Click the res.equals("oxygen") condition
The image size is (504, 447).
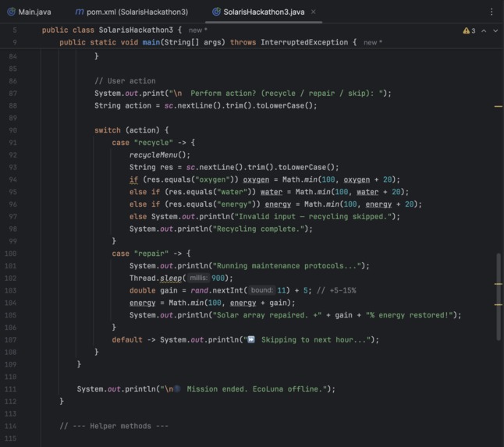[x=190, y=179]
